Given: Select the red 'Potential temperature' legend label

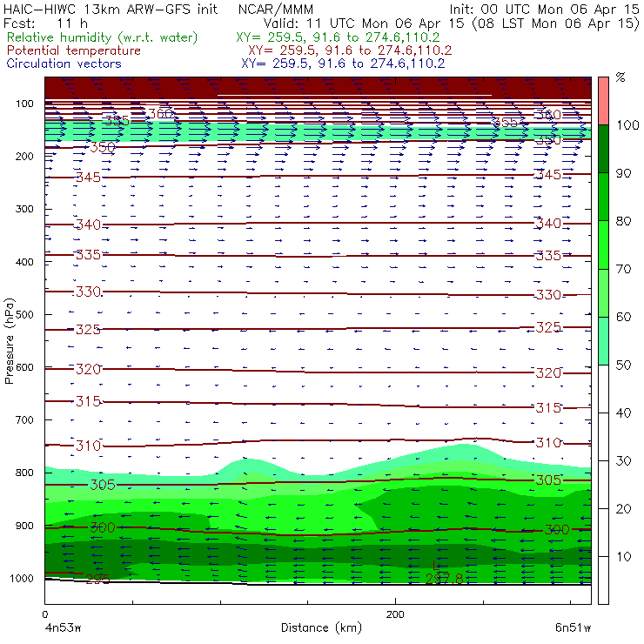Looking at the screenshot, I should click(x=74, y=50).
